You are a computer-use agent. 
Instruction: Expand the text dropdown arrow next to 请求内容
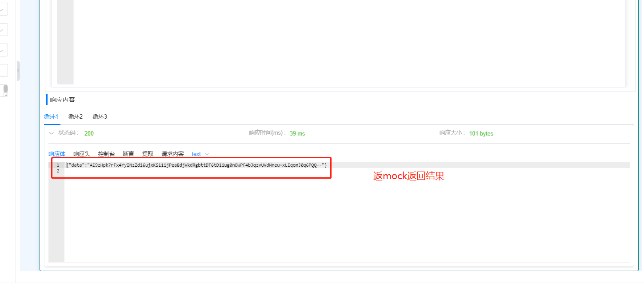(206, 154)
